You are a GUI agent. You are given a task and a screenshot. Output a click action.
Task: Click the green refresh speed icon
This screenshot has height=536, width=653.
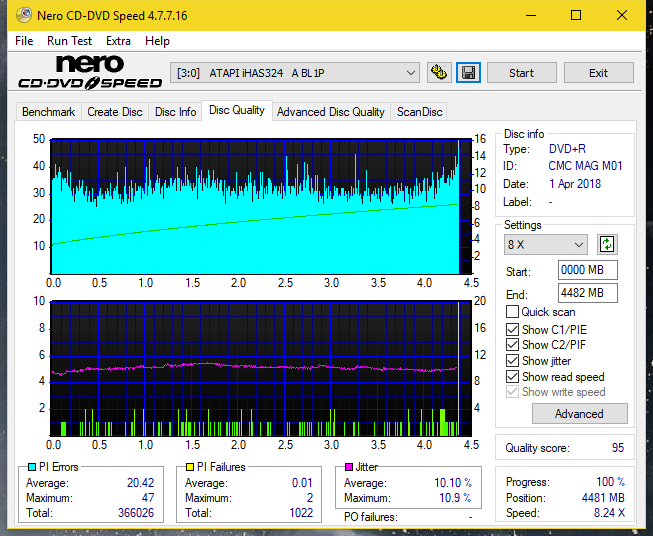click(x=607, y=244)
